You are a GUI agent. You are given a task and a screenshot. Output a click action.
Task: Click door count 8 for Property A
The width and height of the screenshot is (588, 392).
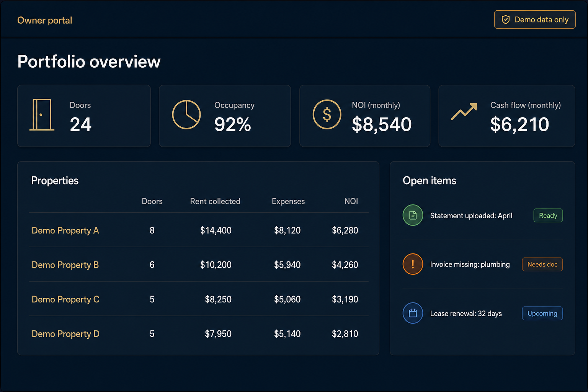click(x=152, y=230)
